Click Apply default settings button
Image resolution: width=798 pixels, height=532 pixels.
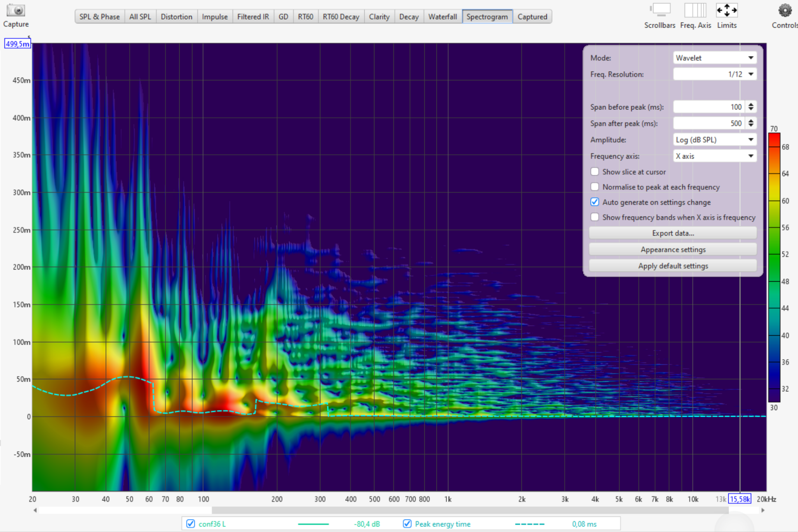point(673,266)
